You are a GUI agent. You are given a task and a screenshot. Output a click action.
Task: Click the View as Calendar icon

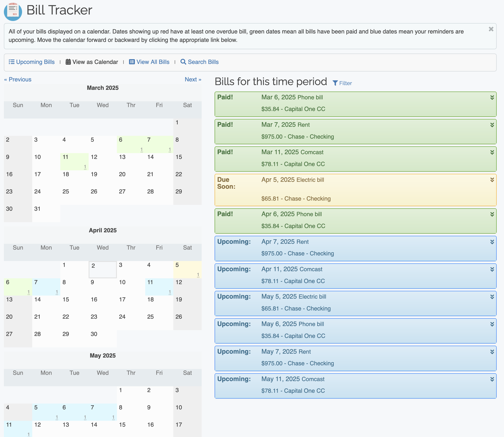(68, 62)
